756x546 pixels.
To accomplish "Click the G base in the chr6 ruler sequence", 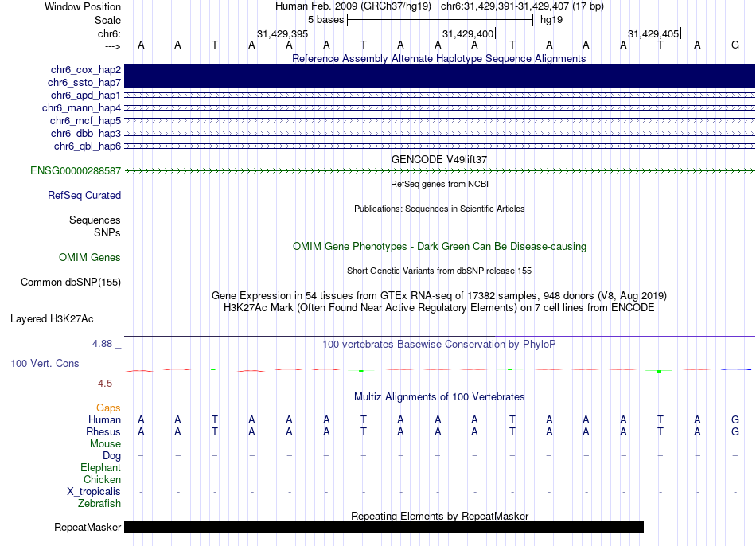I will pyautogui.click(x=735, y=45).
